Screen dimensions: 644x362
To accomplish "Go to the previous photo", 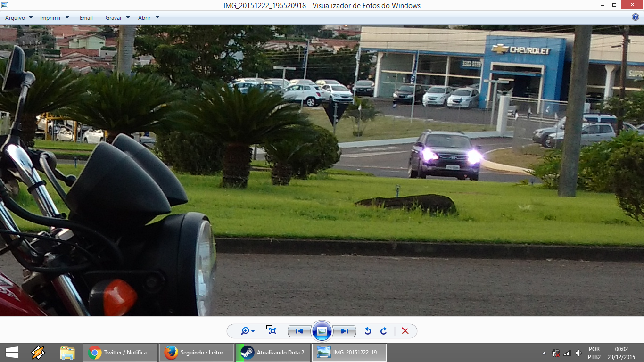I will 299,331.
